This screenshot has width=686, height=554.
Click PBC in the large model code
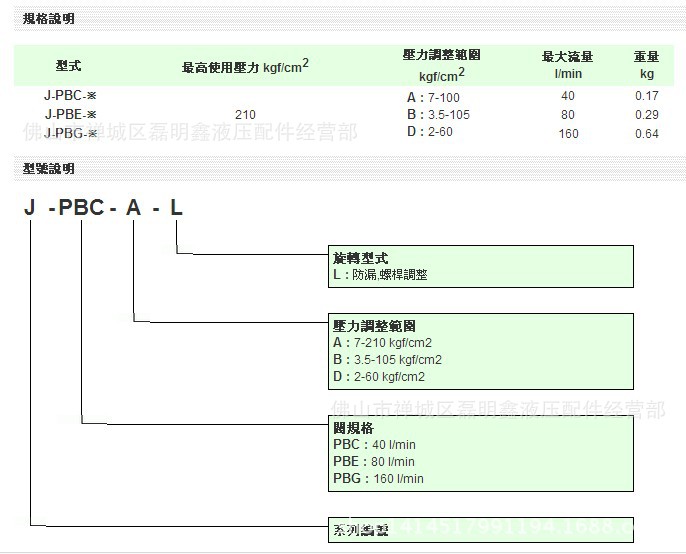[x=82, y=209]
